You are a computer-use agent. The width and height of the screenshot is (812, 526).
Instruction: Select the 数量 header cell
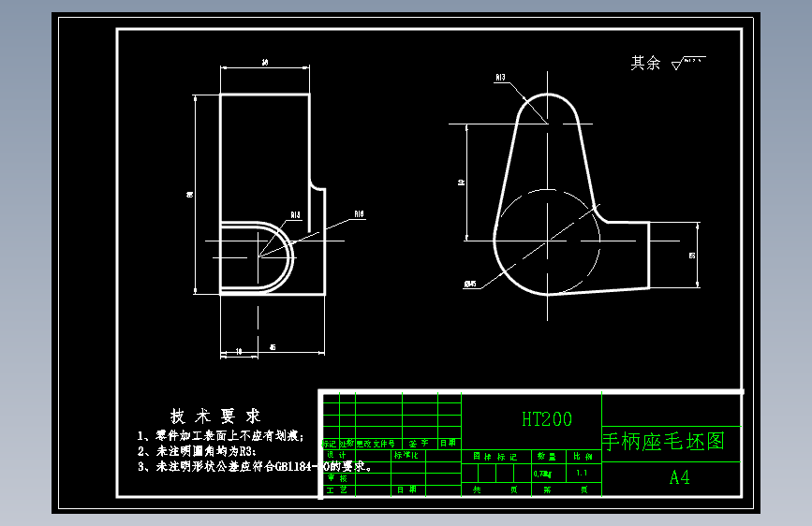click(x=546, y=456)
